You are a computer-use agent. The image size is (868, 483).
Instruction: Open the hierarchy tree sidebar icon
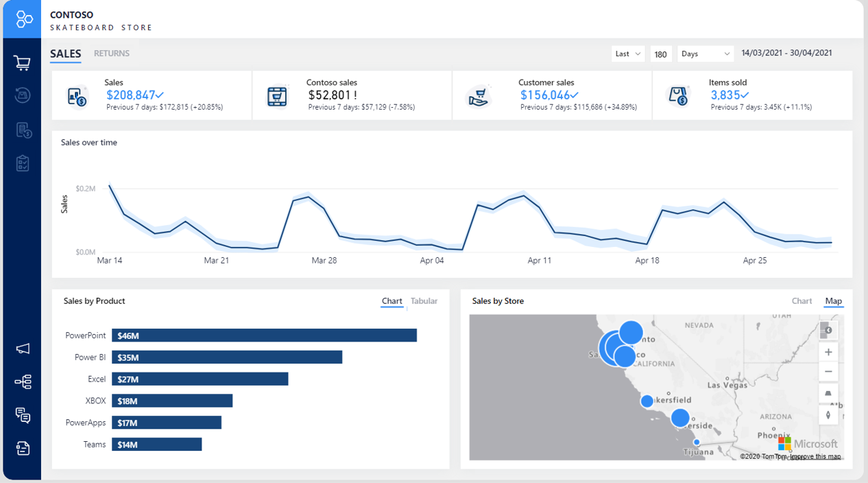(23, 381)
